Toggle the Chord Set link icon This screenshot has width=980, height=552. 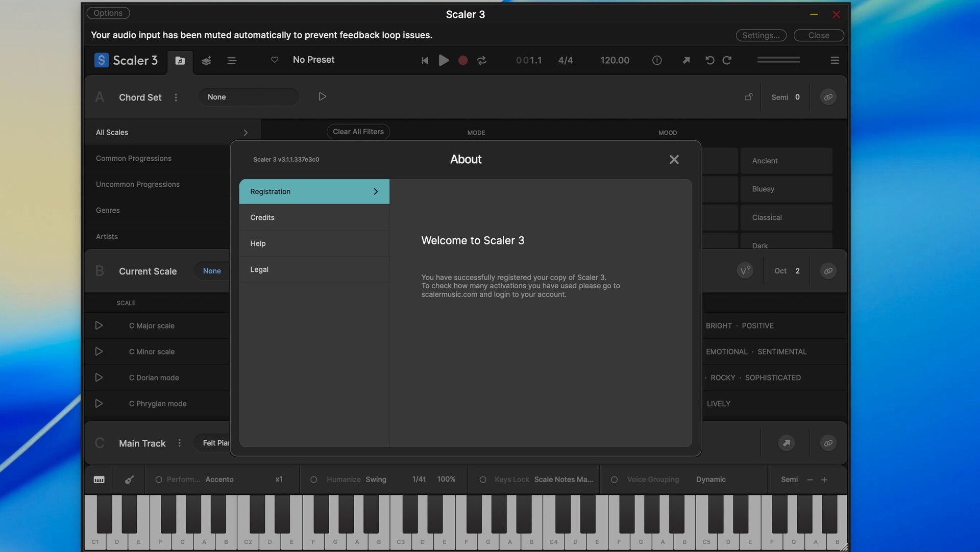click(x=828, y=97)
